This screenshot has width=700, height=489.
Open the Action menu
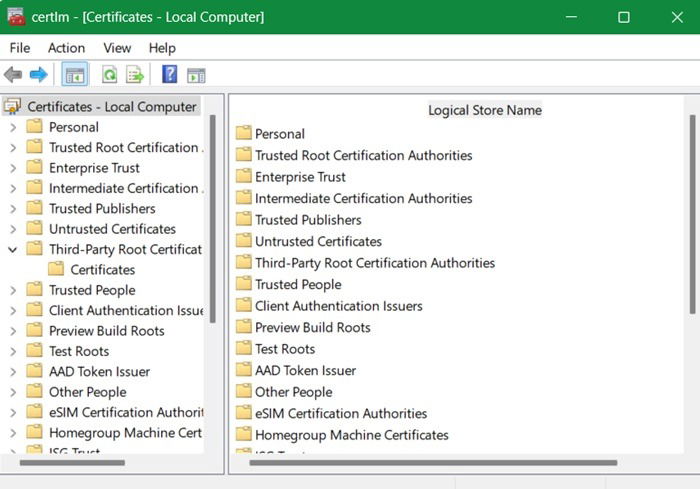coord(66,48)
